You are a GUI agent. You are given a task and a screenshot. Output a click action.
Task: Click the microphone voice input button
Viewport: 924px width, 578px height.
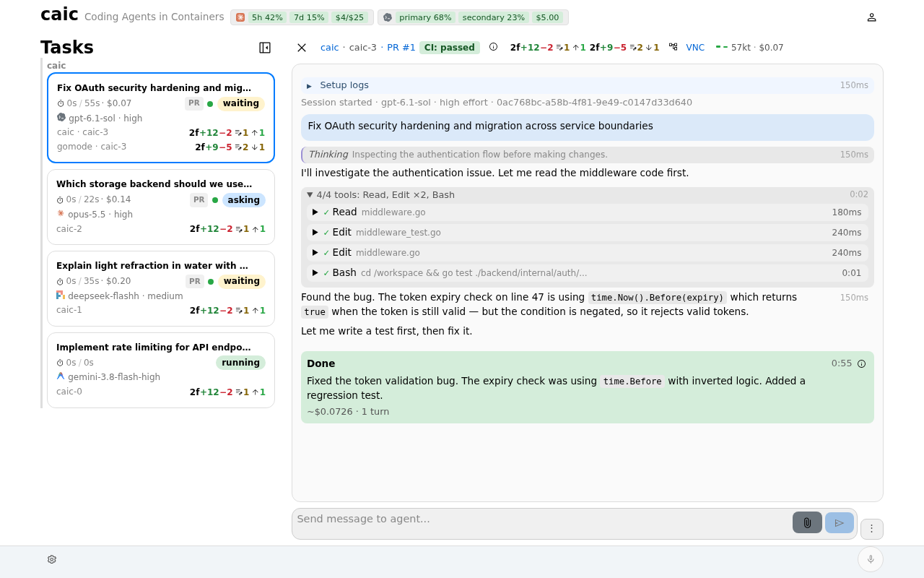[x=871, y=559]
